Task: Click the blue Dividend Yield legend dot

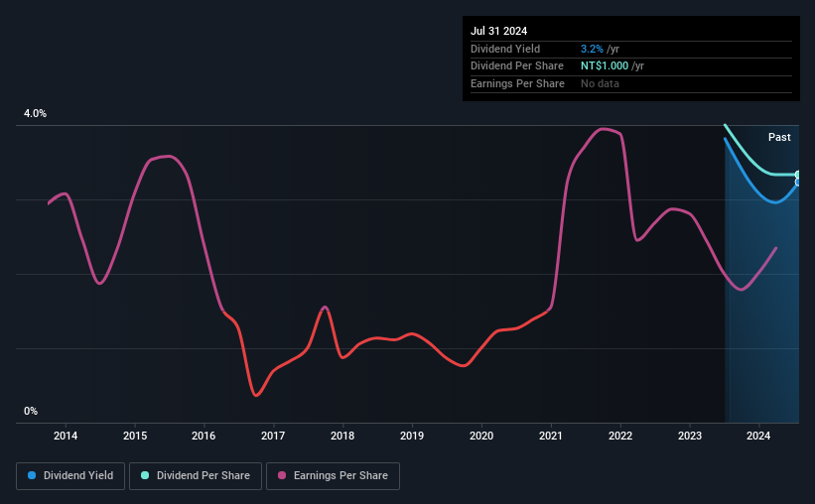Action: [x=32, y=475]
